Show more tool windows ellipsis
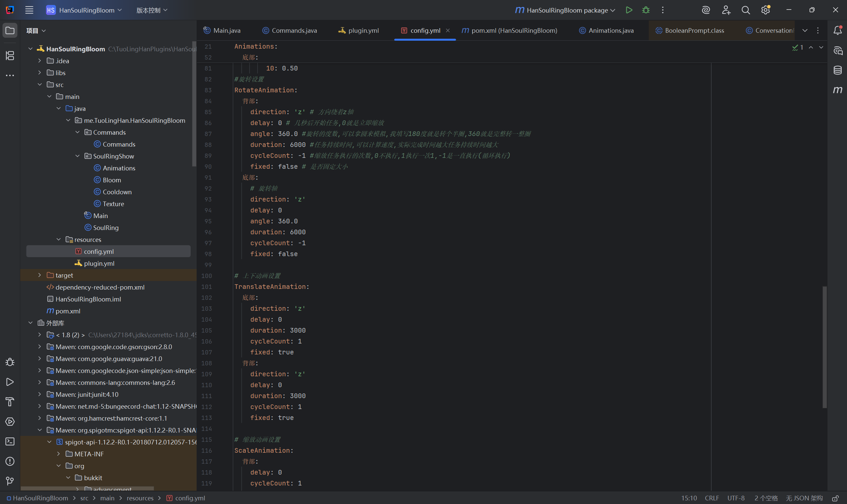The height and width of the screenshot is (504, 847). 10,75
